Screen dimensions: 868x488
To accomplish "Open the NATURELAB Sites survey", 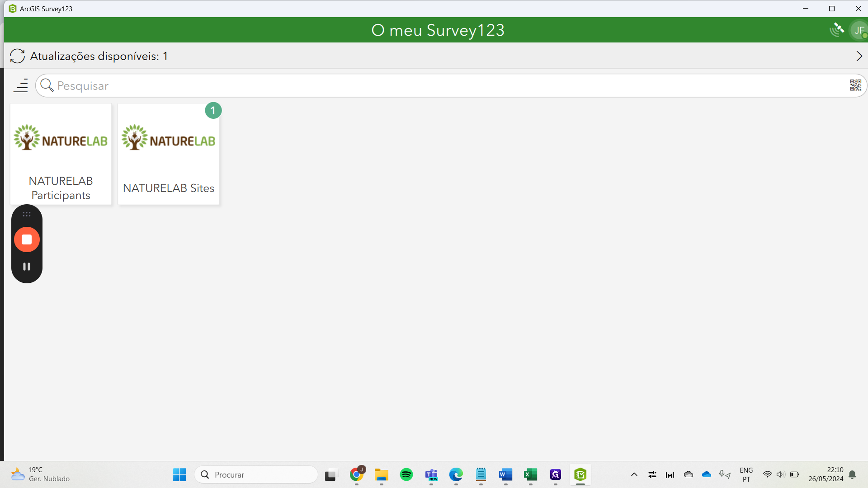I will (x=168, y=154).
